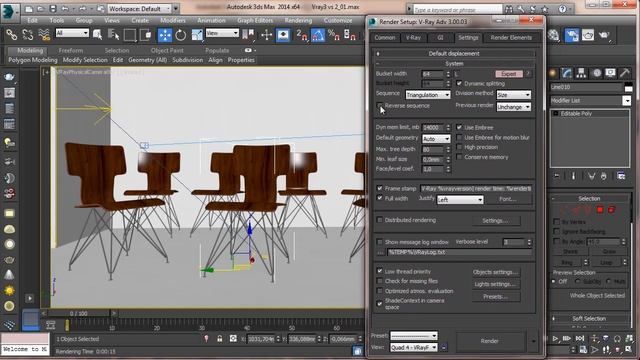640x360 pixels.
Task: Click the object color swatch beside Line010
Action: [628, 87]
